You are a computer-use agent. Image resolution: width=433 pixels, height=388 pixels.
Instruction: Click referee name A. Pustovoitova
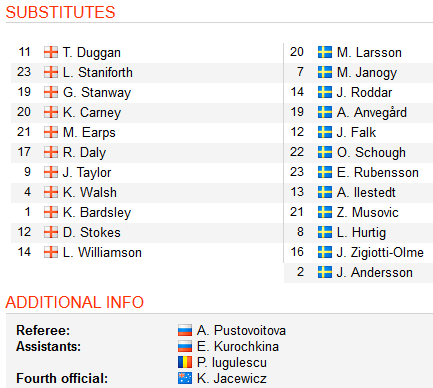click(241, 330)
